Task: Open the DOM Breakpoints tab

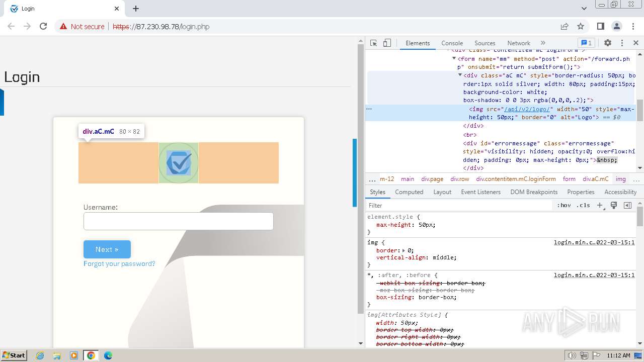Action: pyautogui.click(x=534, y=192)
